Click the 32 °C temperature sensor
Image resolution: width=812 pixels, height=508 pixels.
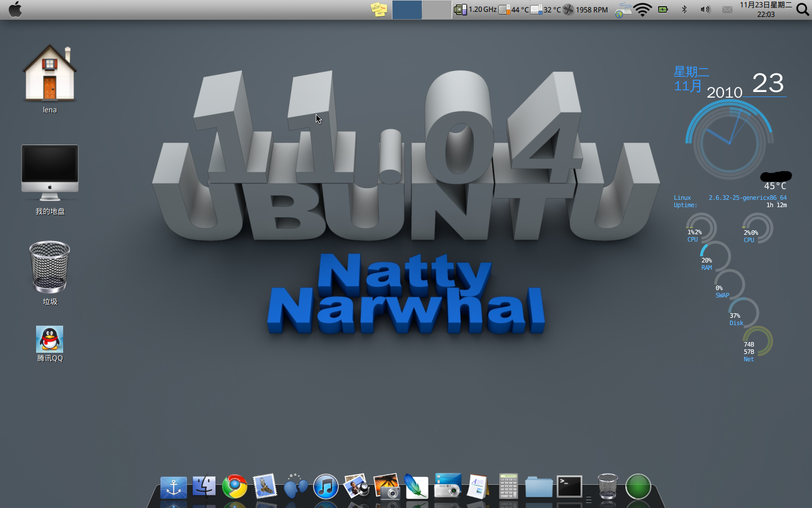546,10
